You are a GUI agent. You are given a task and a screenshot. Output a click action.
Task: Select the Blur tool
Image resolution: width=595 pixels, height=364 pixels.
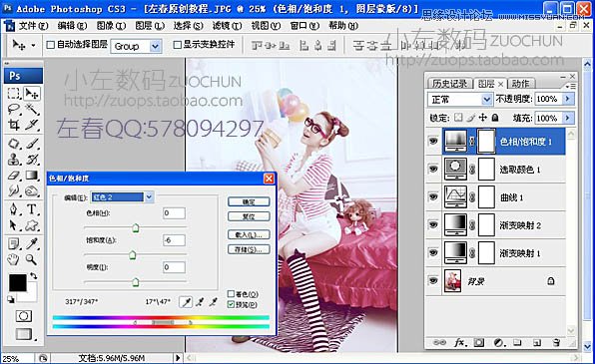[x=14, y=190]
